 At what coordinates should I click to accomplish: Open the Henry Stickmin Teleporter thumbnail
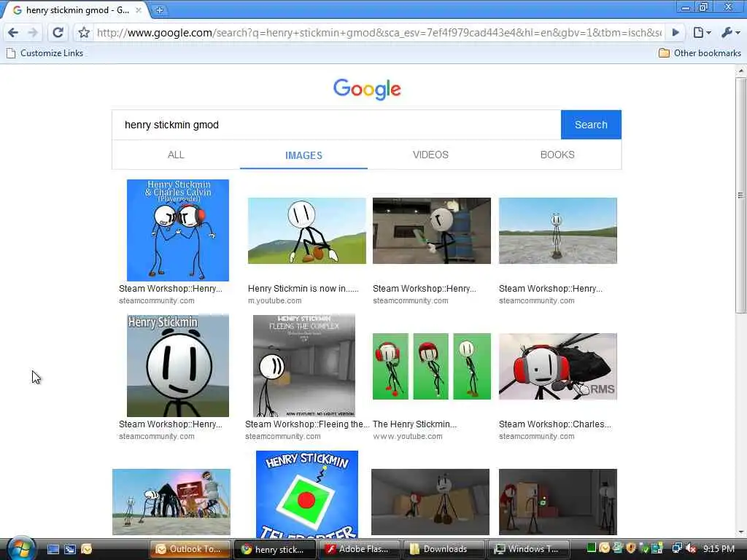pyautogui.click(x=307, y=494)
